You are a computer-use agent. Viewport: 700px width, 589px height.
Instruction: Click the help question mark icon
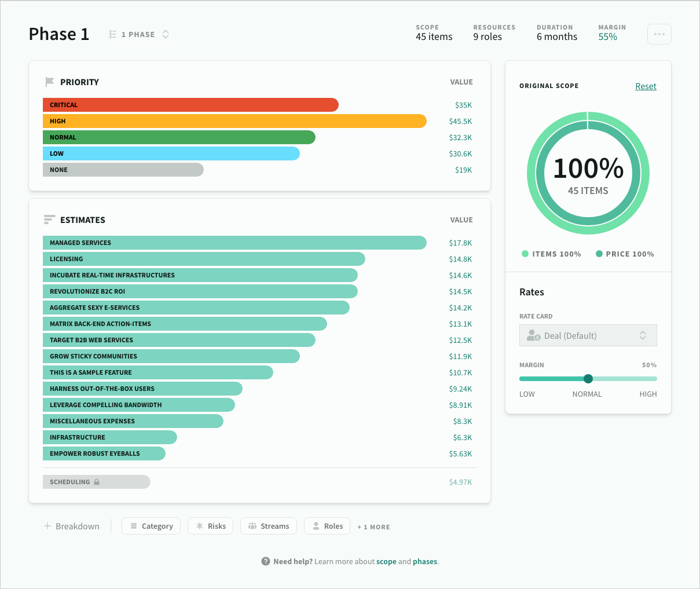tap(266, 561)
